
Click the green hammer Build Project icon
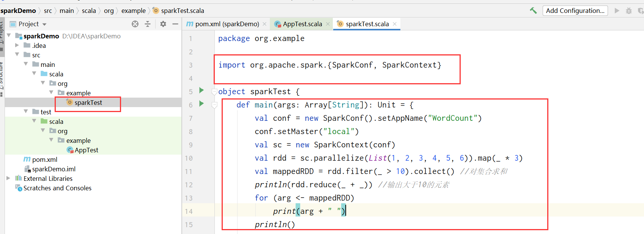click(x=533, y=11)
